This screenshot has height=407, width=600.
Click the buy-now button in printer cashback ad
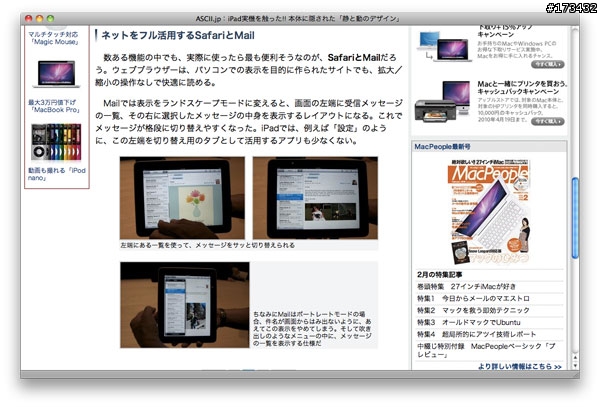pyautogui.click(x=548, y=121)
